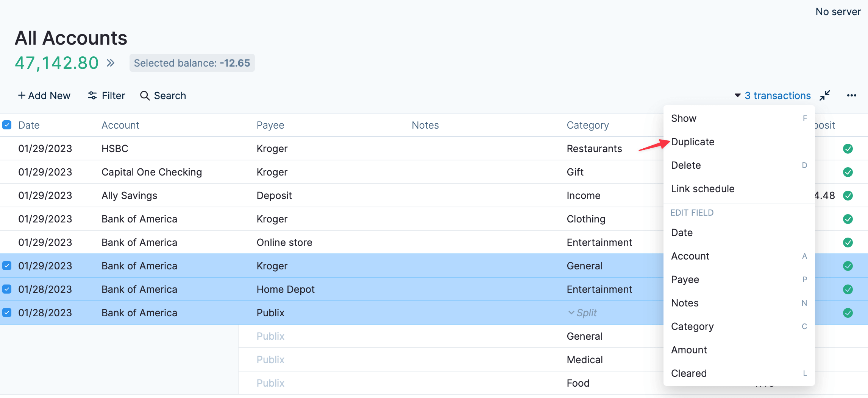The width and height of the screenshot is (868, 398).
Task: Click the collapse split transactions arrows icon
Action: pyautogui.click(x=825, y=95)
